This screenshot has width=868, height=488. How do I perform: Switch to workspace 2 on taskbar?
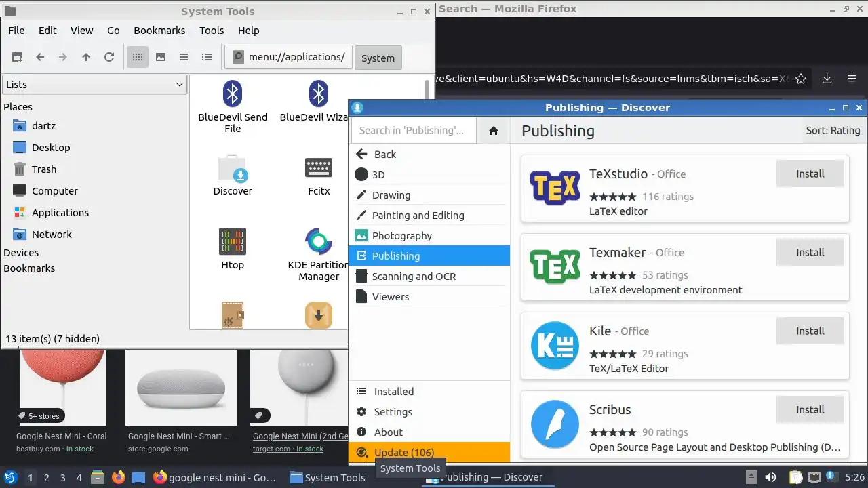(47, 478)
